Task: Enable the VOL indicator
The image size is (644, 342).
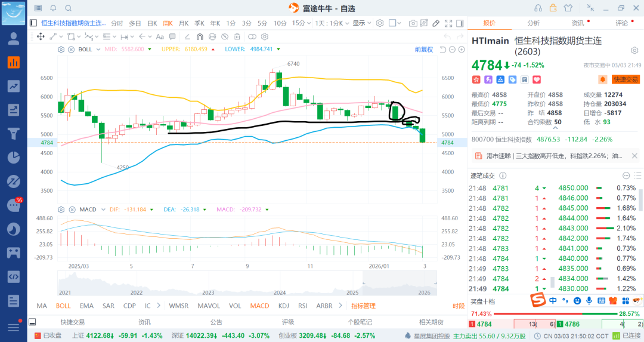Action: coord(235,306)
